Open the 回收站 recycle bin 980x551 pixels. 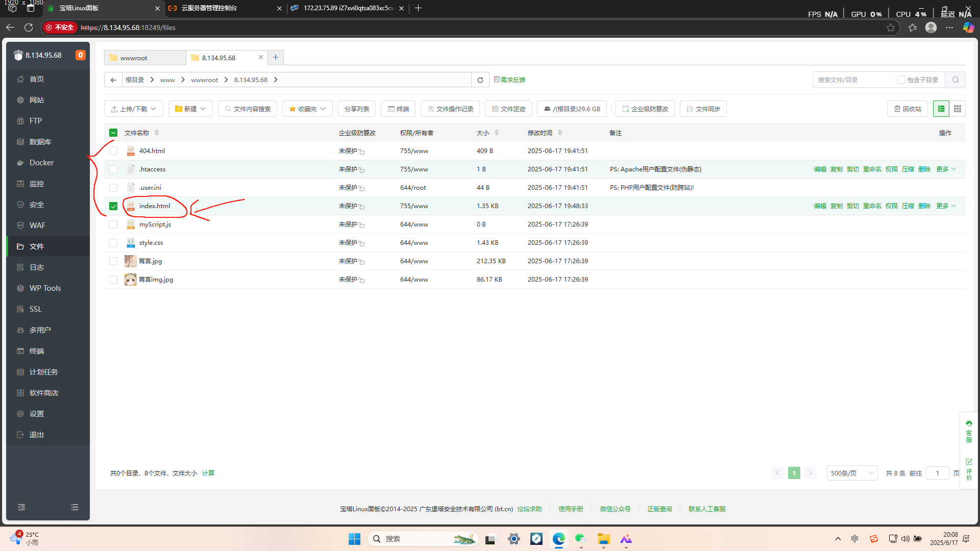[x=908, y=109]
